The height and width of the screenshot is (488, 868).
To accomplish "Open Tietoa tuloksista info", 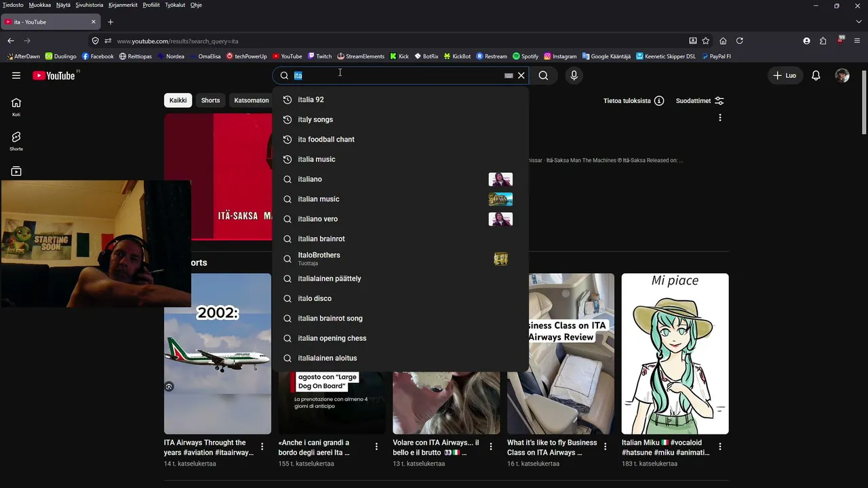I will [x=633, y=100].
